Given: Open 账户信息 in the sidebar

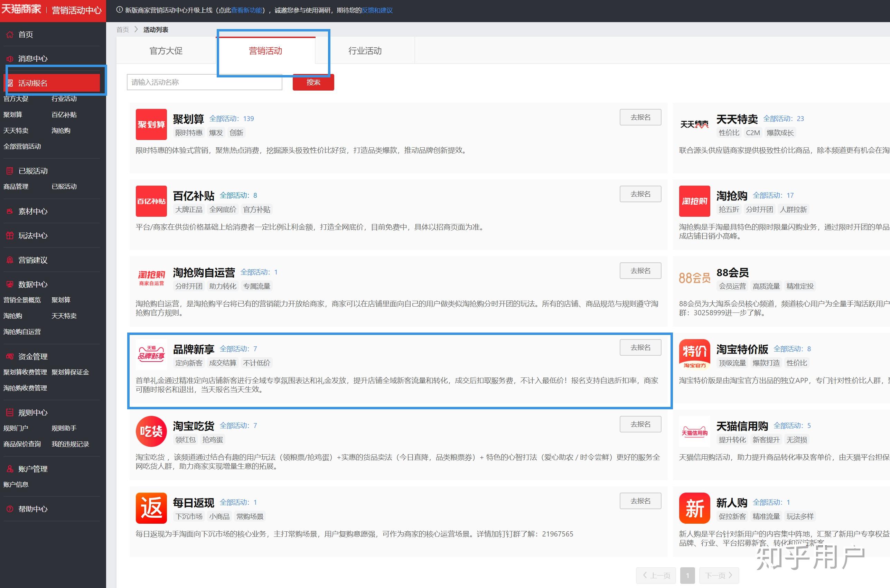Looking at the screenshot, I should tap(16, 485).
